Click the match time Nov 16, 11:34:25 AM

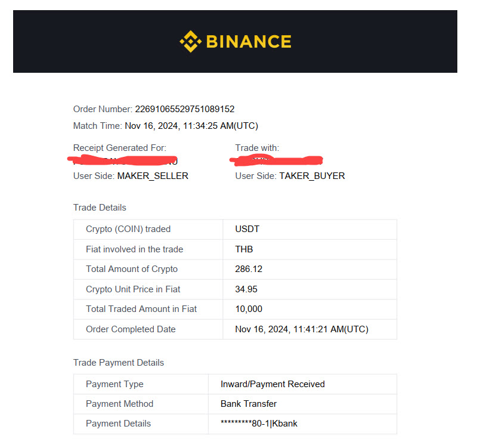coord(191,126)
